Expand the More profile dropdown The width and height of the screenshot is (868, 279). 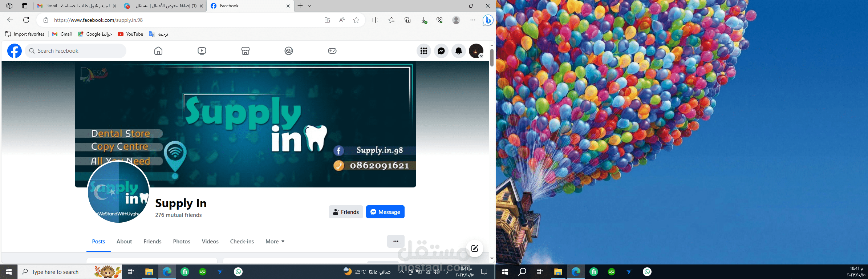coord(275,242)
